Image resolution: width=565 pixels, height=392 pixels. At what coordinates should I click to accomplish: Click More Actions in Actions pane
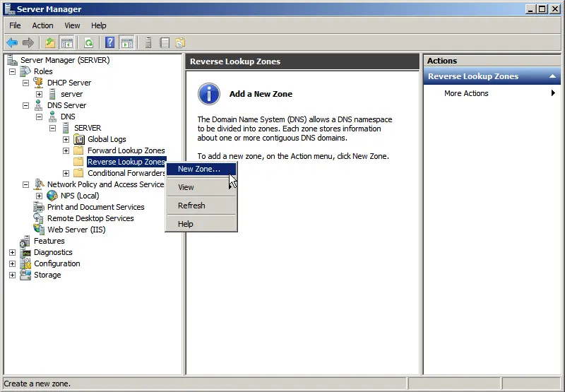(x=466, y=93)
